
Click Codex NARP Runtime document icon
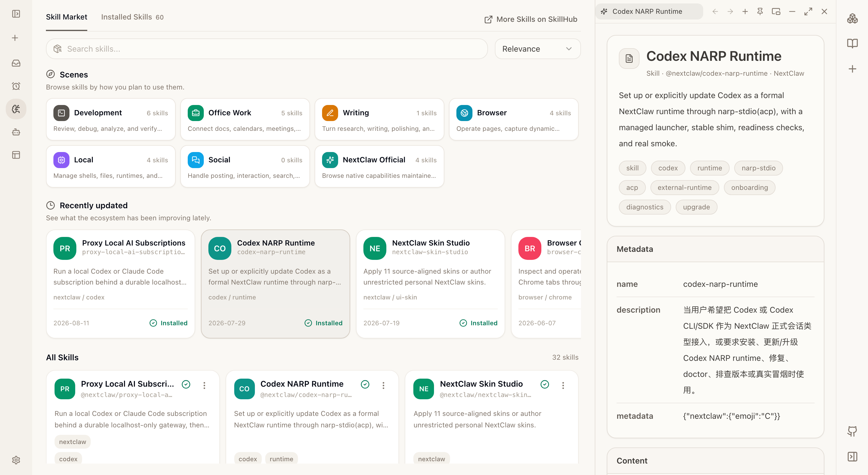pos(629,59)
